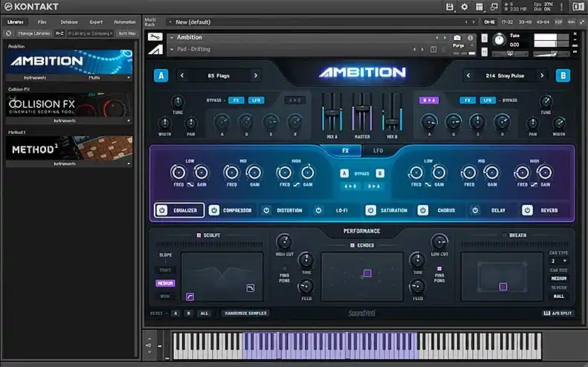Screen dimensions: 588x367
Task: Click the library search input field
Action: pyautogui.click(x=91, y=33)
